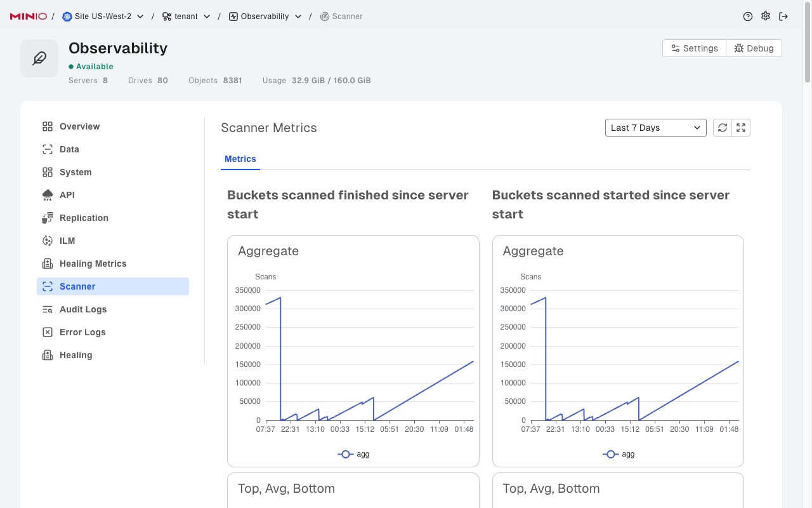Open the Last 7 Days time range dropdown
Screen dimensions: 812x508
pos(655,128)
